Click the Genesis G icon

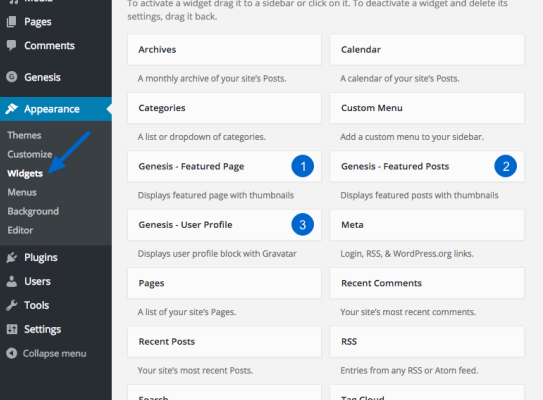11,77
